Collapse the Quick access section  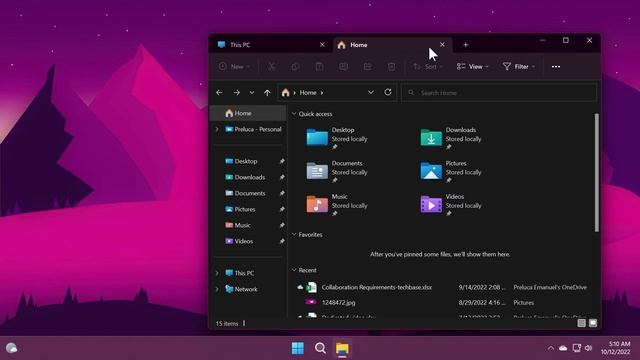point(294,114)
